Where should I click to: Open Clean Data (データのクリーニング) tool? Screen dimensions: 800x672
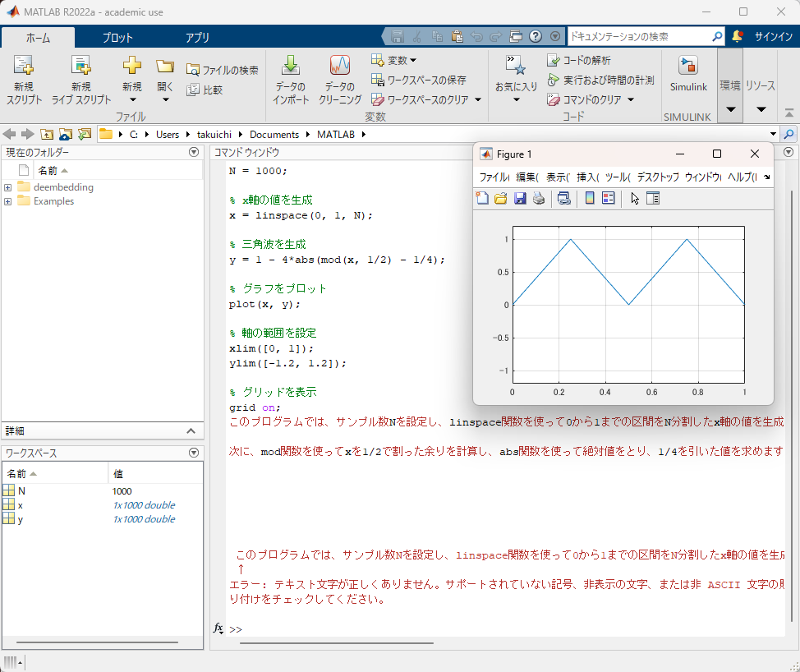340,81
